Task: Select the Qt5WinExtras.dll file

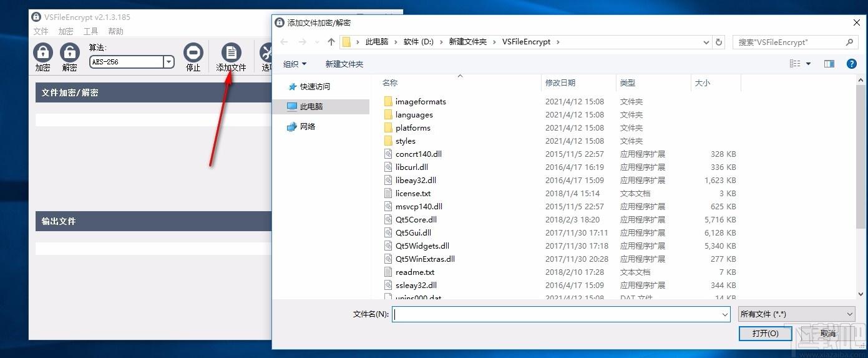Action: (x=425, y=259)
